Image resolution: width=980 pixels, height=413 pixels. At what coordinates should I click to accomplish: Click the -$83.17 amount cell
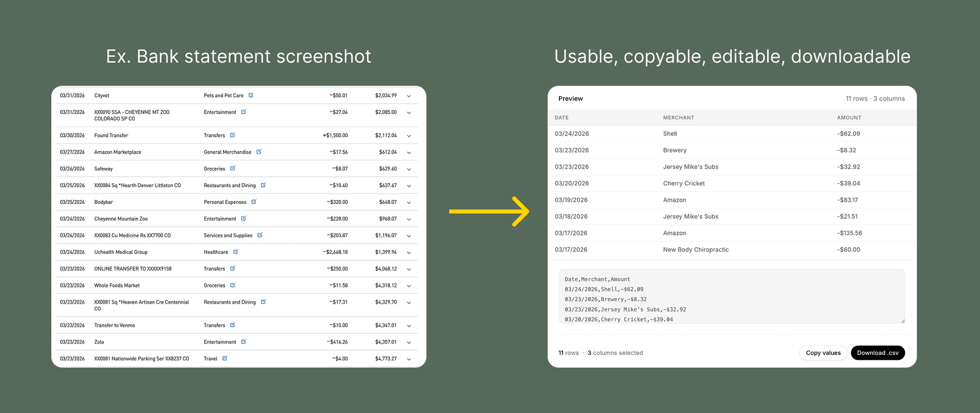tap(847, 200)
